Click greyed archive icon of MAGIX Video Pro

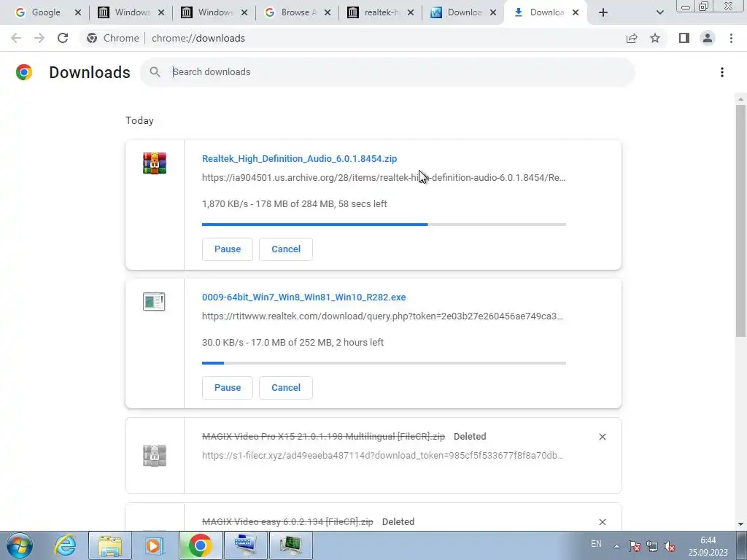[x=155, y=456]
